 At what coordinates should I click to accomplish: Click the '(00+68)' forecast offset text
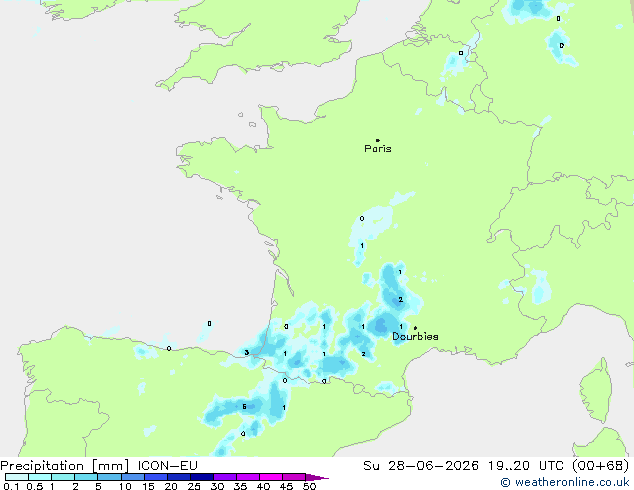click(x=600, y=466)
